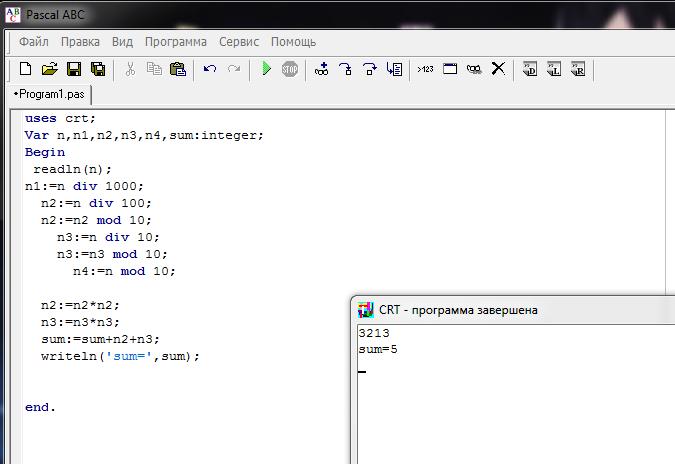675x464 pixels.
Task: Open the Файл menu
Action: tap(33, 42)
